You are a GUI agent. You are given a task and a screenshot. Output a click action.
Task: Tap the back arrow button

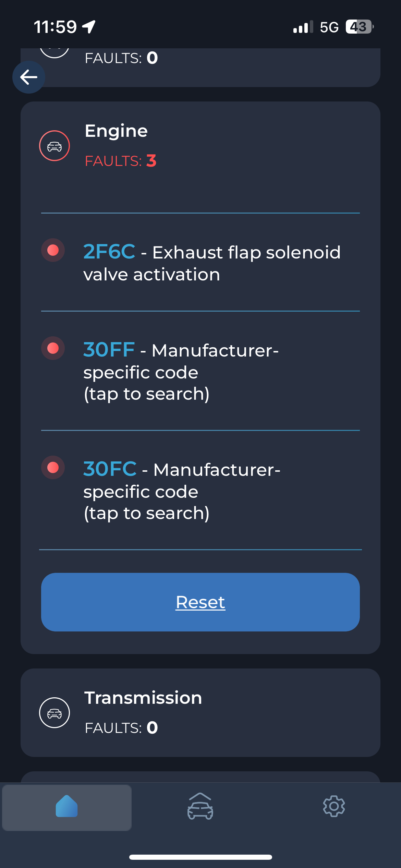(29, 77)
